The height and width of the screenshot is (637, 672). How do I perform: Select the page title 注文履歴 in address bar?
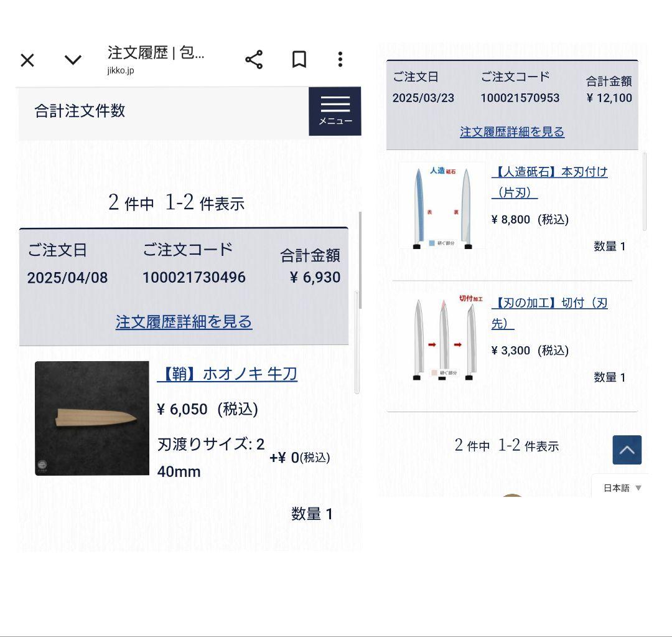[138, 53]
